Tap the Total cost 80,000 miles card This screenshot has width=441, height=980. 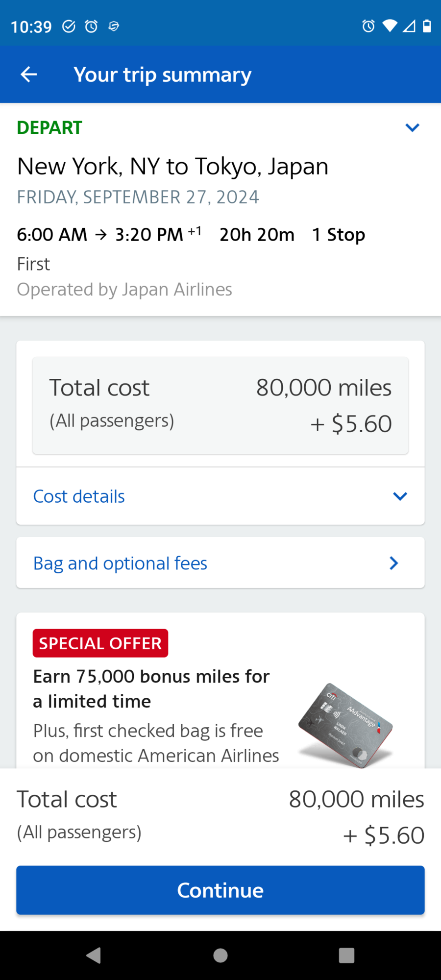220,405
